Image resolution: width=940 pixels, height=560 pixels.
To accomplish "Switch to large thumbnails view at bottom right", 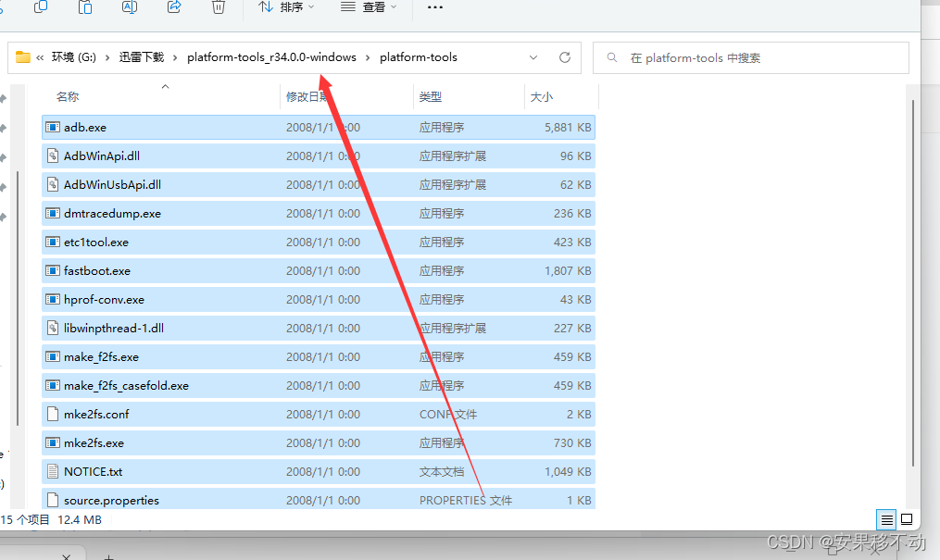I will pos(909,519).
